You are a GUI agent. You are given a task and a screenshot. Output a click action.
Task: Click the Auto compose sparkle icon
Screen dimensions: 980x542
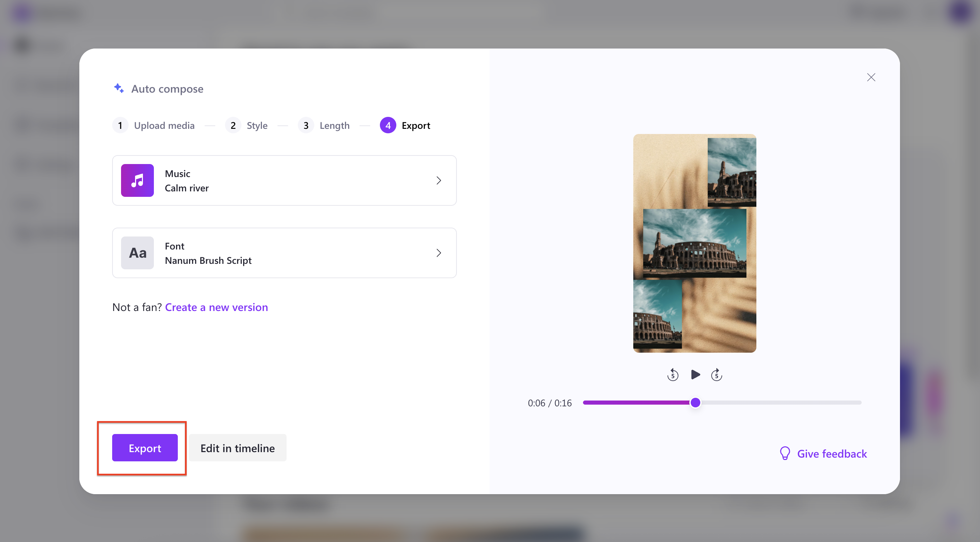[118, 88]
